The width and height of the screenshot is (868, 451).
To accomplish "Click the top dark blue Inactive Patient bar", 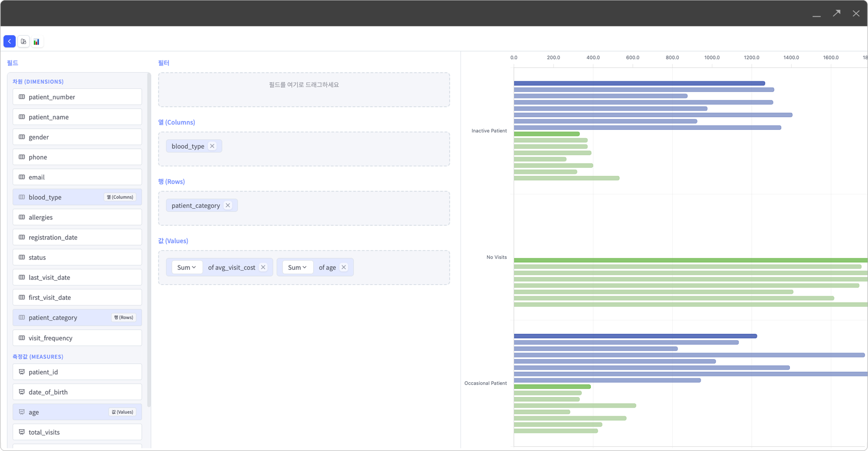I will point(639,84).
